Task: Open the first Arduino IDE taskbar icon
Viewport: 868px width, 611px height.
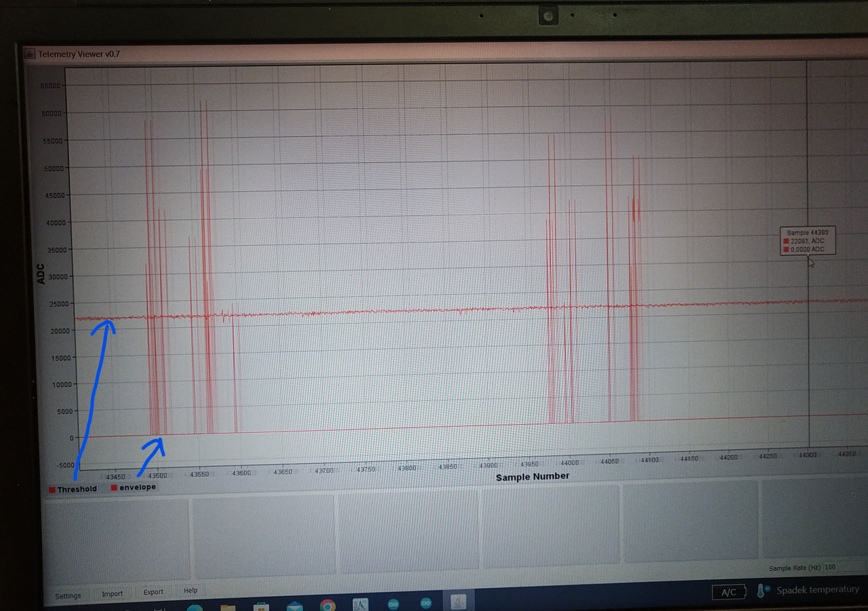Action: coord(393,604)
